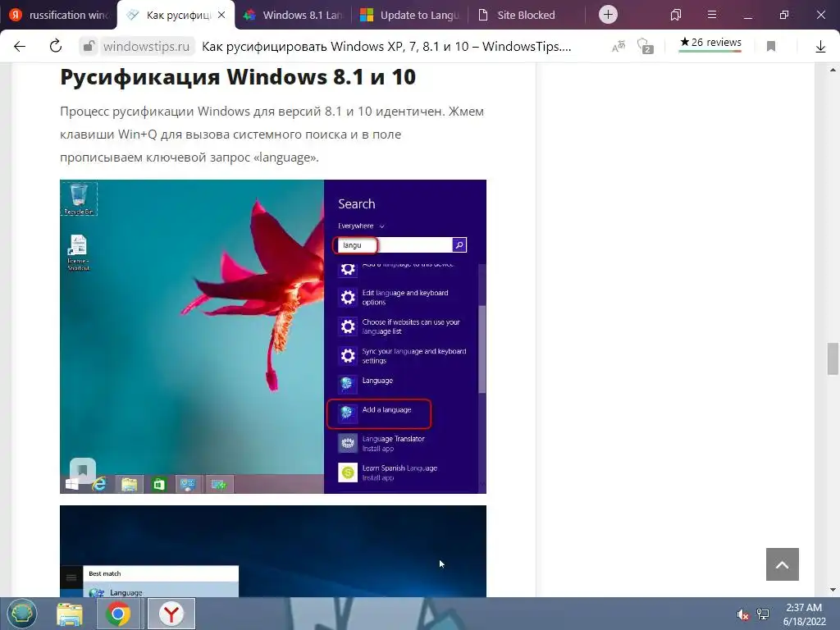Image resolution: width=840 pixels, height=630 pixels.
Task: Open the Windows Start orb
Action: coord(21,614)
